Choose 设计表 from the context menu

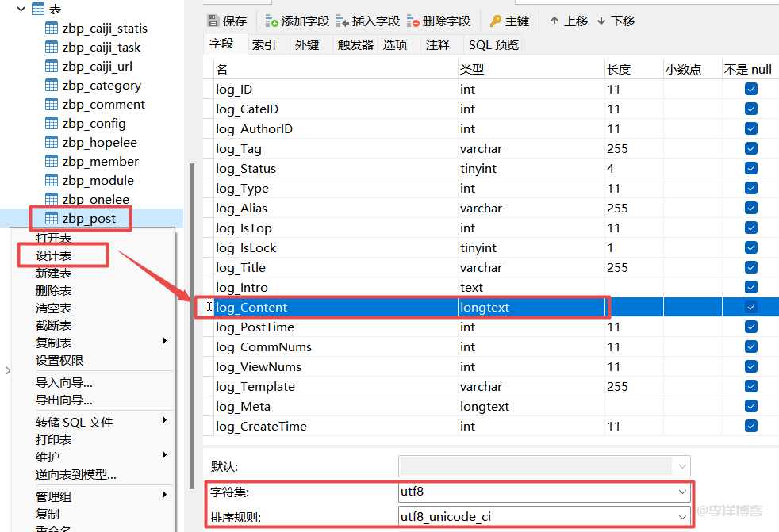54,255
